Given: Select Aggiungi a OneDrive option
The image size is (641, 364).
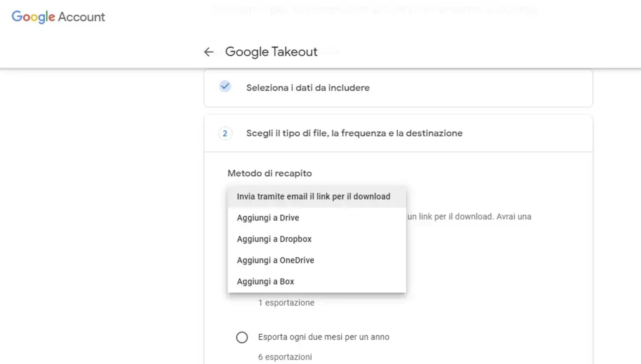Looking at the screenshot, I should pos(275,260).
